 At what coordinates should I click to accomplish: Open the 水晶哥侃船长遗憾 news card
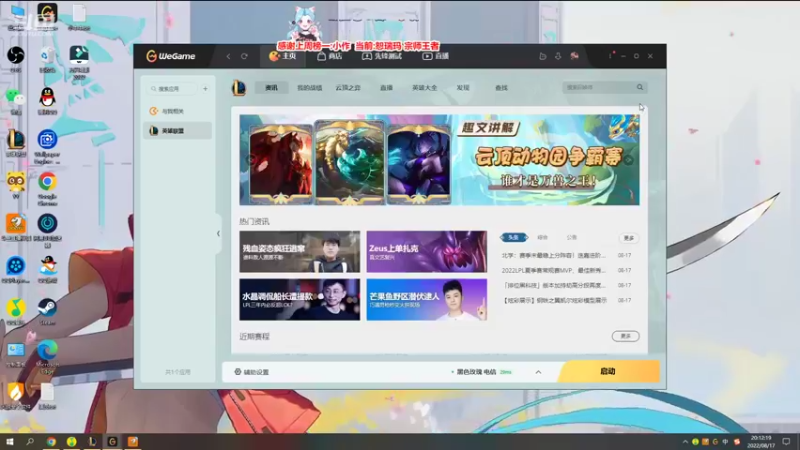click(x=299, y=299)
